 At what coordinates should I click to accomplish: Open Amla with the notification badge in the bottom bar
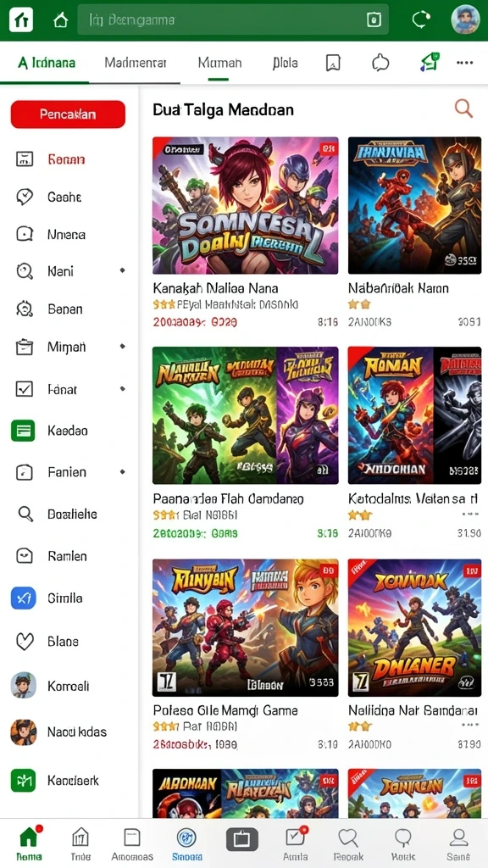click(296, 843)
